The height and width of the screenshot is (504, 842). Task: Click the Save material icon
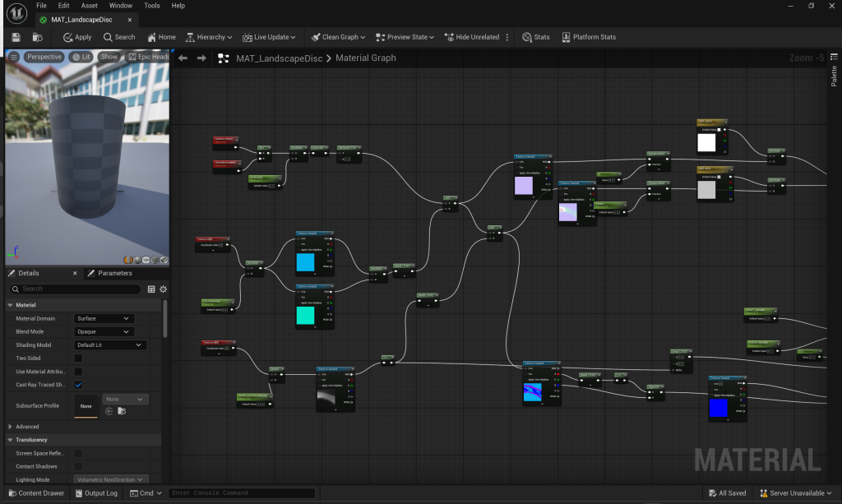pos(16,37)
